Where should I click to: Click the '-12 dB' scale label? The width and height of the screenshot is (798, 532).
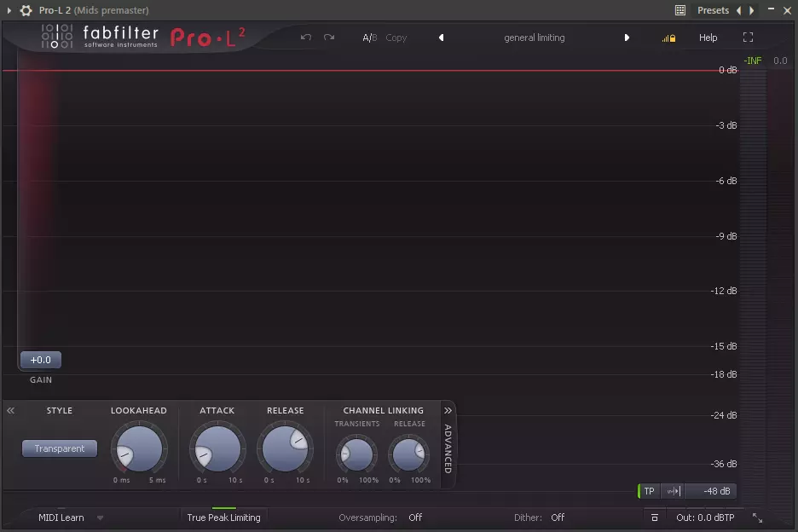pos(724,291)
